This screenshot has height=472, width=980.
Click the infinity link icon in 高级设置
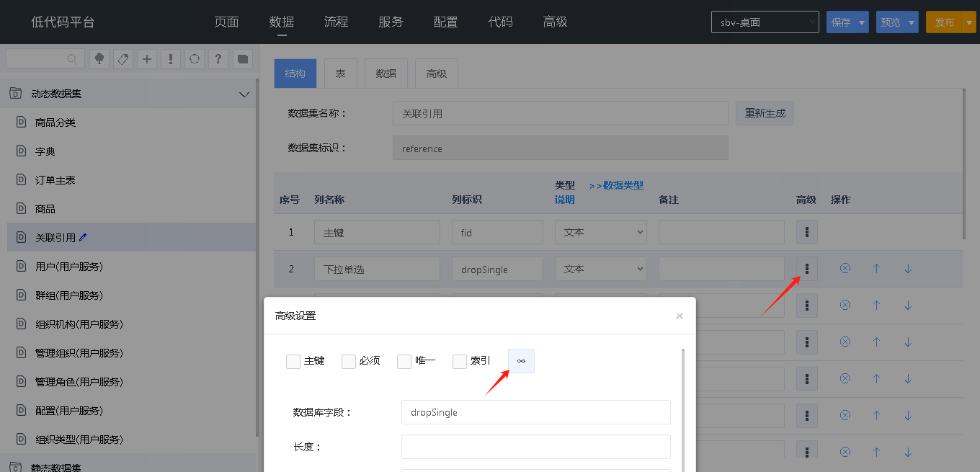(521, 361)
